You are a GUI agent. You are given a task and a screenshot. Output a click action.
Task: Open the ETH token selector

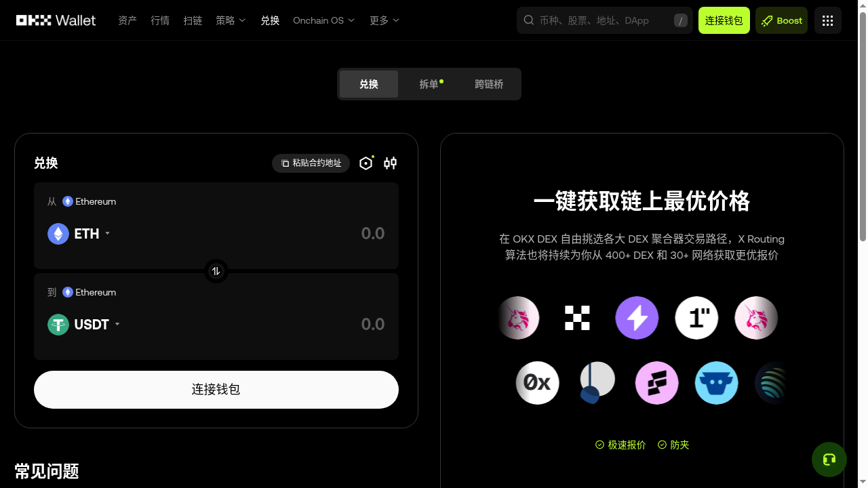(x=79, y=234)
